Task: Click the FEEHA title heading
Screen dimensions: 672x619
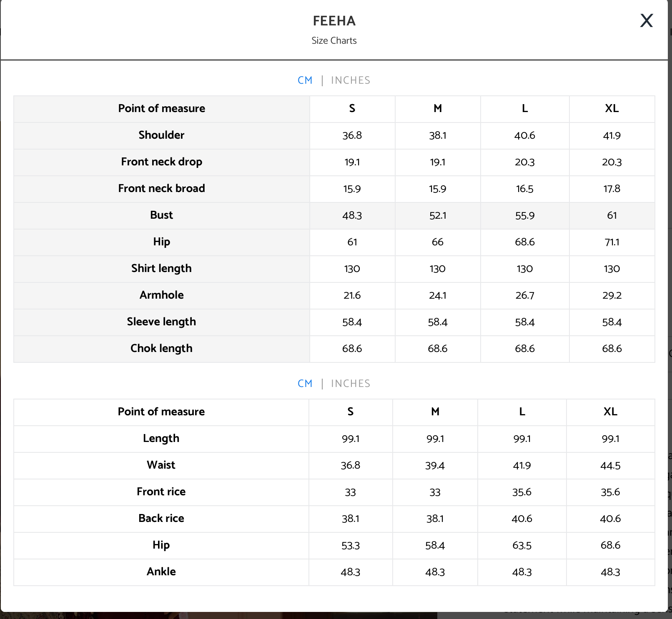Action: point(334,21)
